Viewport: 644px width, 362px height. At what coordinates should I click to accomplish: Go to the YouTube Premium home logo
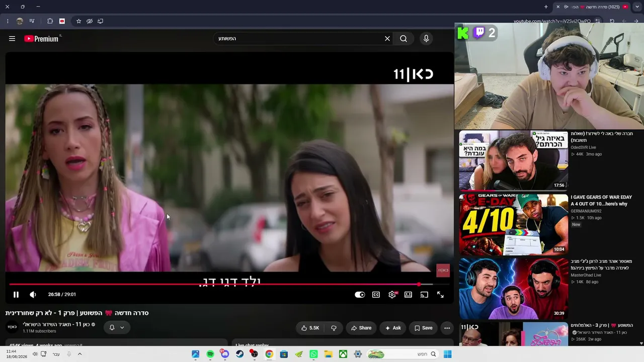pyautogui.click(x=42, y=39)
